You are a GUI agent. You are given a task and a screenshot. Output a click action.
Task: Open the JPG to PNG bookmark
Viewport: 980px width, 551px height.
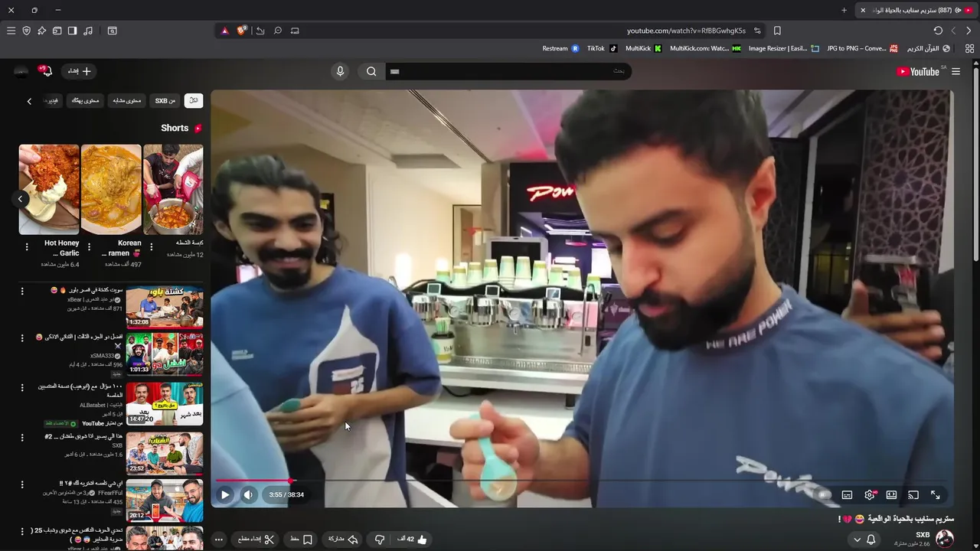[862, 48]
